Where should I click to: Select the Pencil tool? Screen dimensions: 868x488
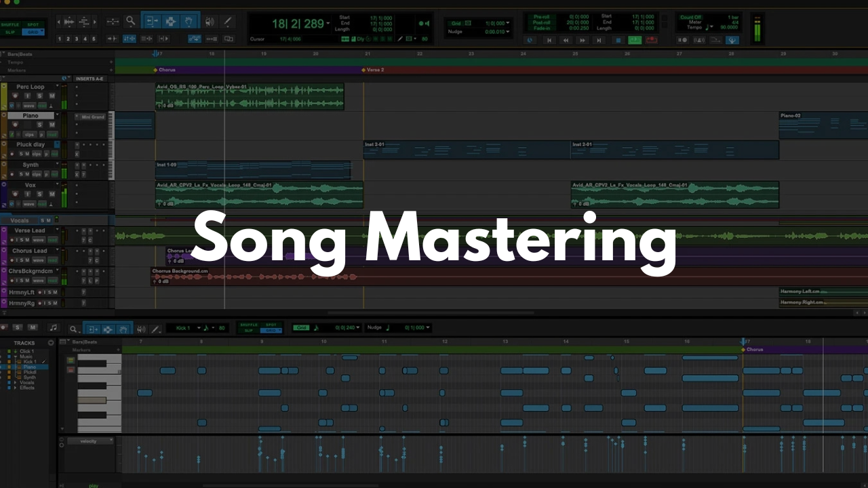tap(226, 21)
